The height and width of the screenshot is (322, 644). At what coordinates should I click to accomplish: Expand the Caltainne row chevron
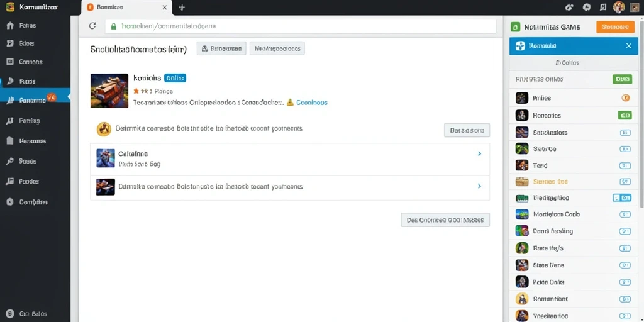[x=479, y=153]
